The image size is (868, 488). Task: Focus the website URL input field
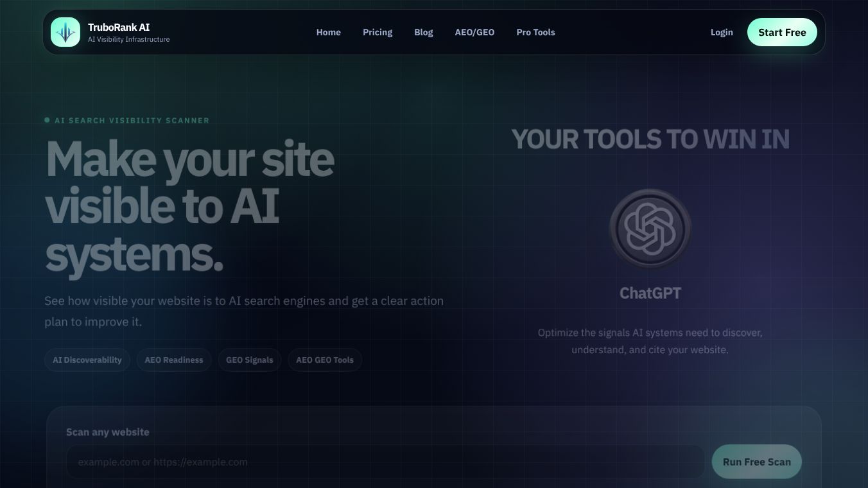(x=386, y=462)
